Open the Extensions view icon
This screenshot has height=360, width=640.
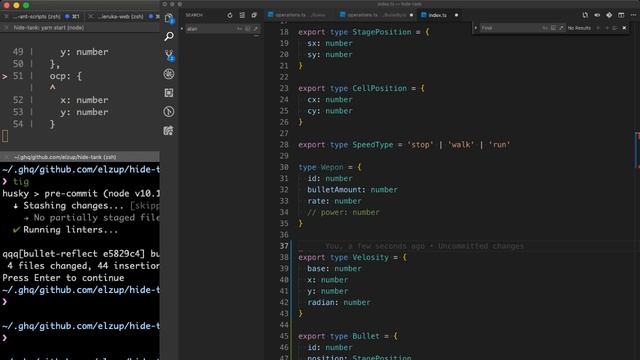coord(169,93)
